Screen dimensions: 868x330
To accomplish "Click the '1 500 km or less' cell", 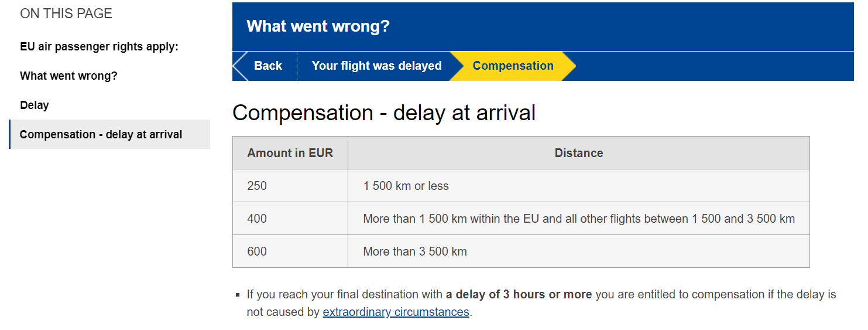I will click(406, 186).
